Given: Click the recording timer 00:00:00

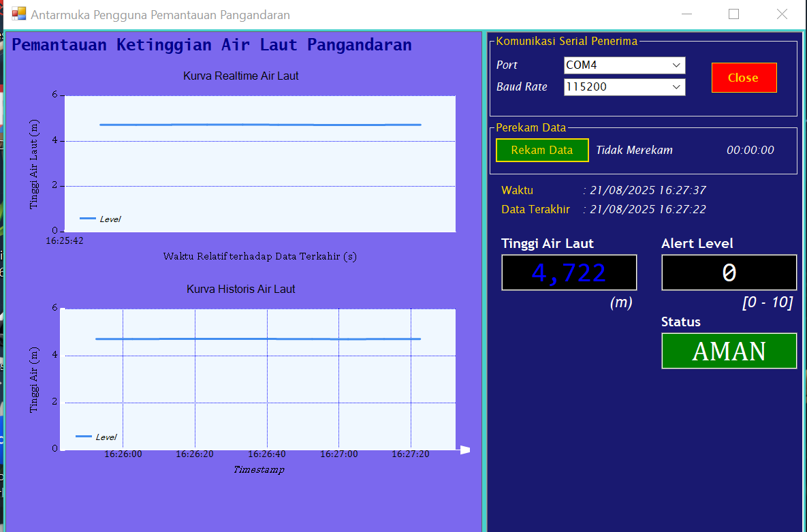Looking at the screenshot, I should 750,151.
